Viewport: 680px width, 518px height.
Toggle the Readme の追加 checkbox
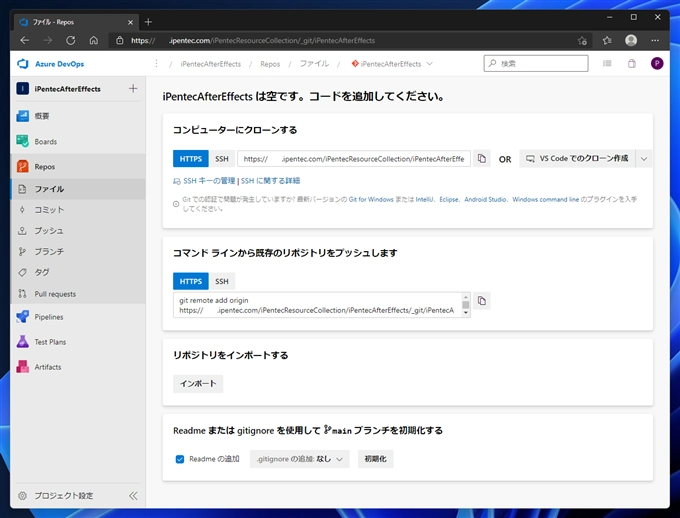point(180,459)
